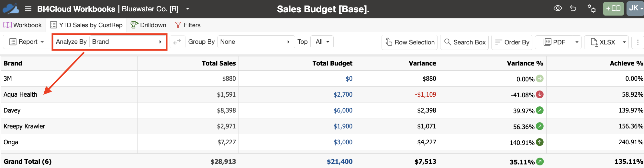Viewport: 644px width, 168px height.
Task: Open the JK user account menu
Action: coord(636,8)
